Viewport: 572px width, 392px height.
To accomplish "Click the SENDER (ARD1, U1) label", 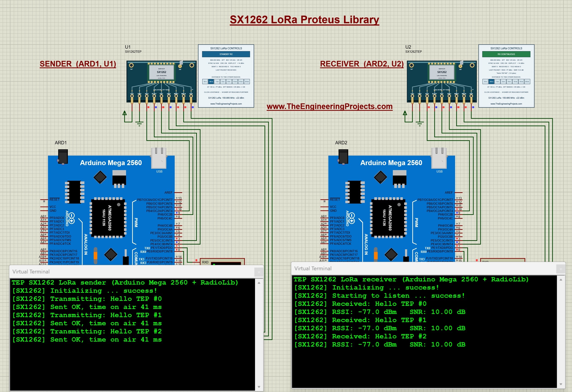I will (78, 64).
